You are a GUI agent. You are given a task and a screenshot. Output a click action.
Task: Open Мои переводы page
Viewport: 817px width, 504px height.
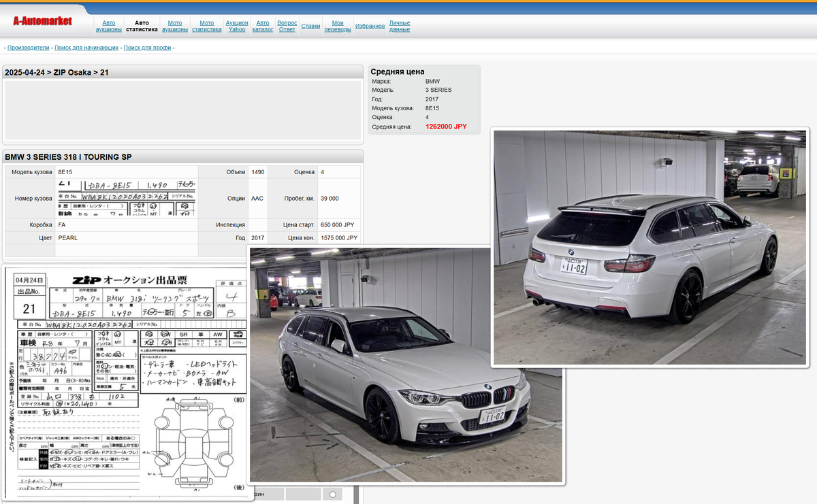pos(338,26)
